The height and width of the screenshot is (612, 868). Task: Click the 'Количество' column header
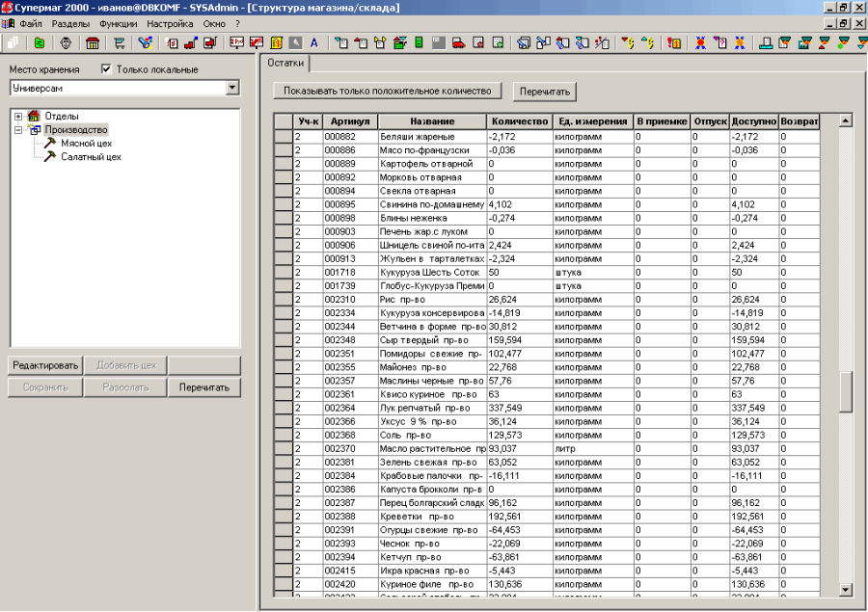519,121
